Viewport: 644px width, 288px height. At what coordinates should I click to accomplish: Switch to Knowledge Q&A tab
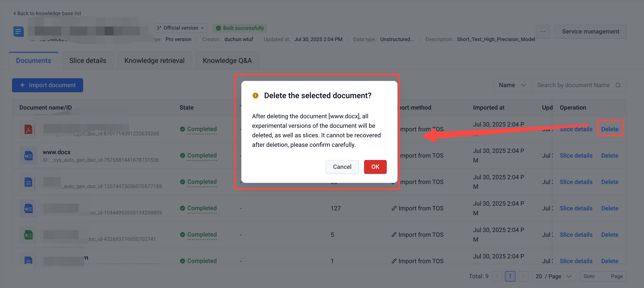(227, 61)
